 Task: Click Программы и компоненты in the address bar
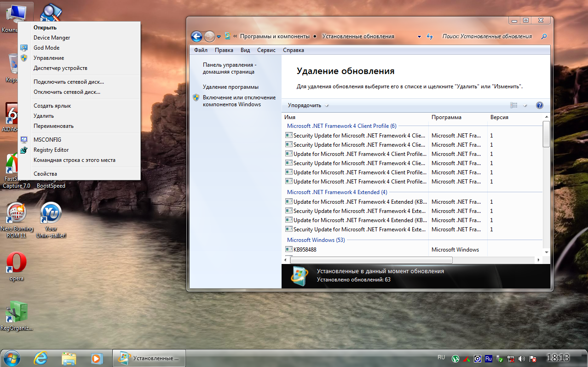[x=275, y=36]
